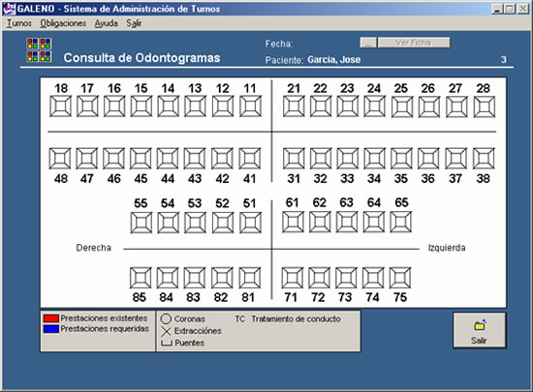This screenshot has width=533, height=392.
Task: Click Salir in the menu bar
Action: pos(134,23)
